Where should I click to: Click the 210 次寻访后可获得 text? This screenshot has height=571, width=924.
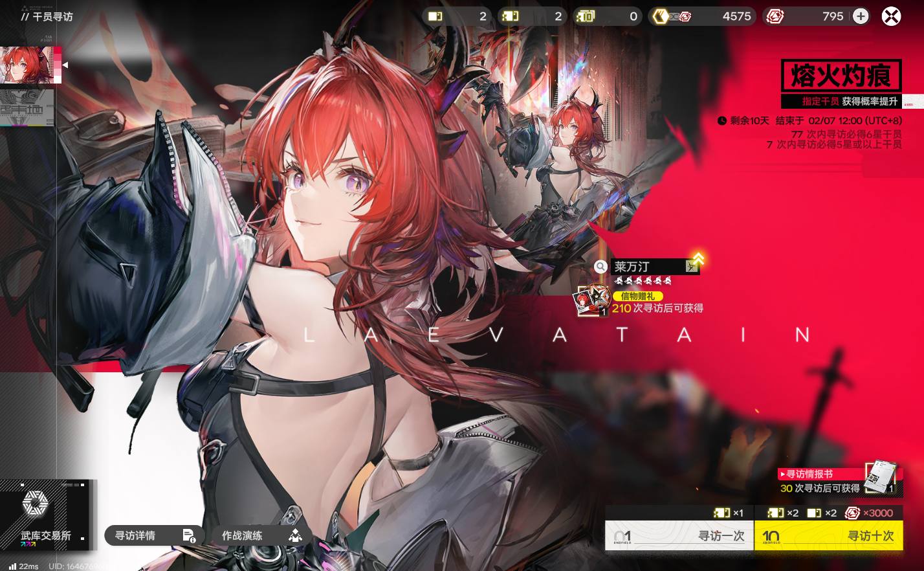point(657,308)
